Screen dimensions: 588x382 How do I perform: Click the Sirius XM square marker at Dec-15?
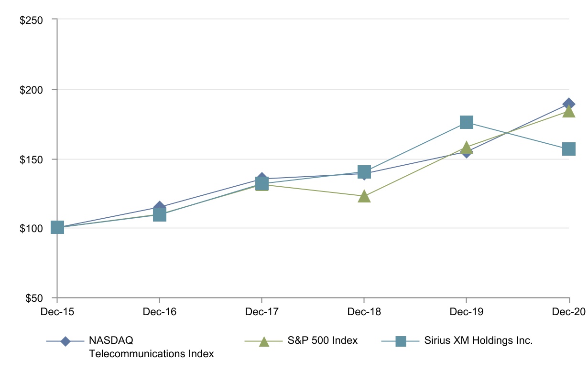[x=57, y=227]
